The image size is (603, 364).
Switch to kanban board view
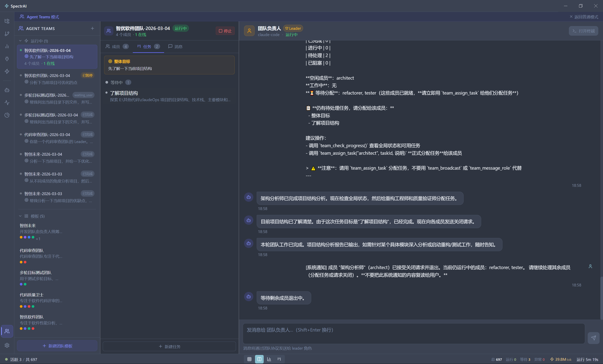[279, 359]
